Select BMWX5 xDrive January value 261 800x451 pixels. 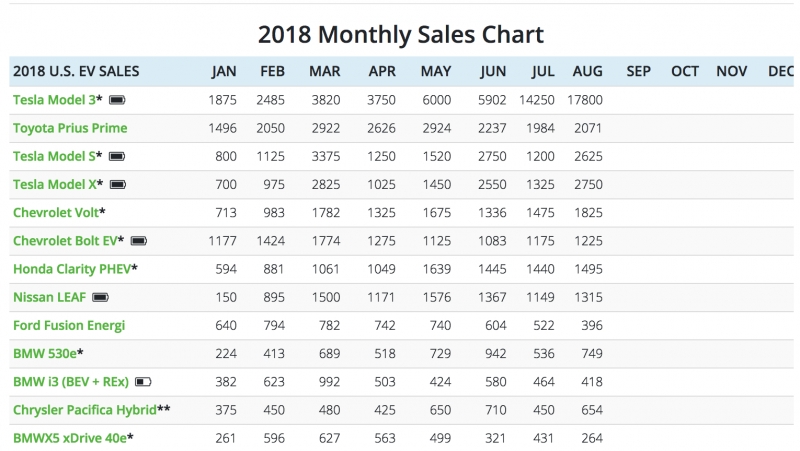(x=226, y=438)
